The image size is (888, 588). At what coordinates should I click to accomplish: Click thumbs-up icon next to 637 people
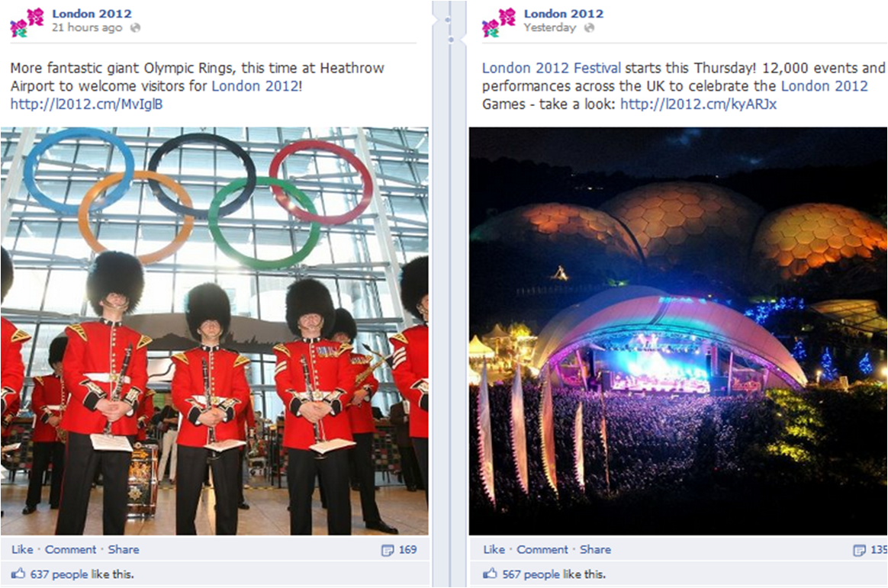pos(18,574)
